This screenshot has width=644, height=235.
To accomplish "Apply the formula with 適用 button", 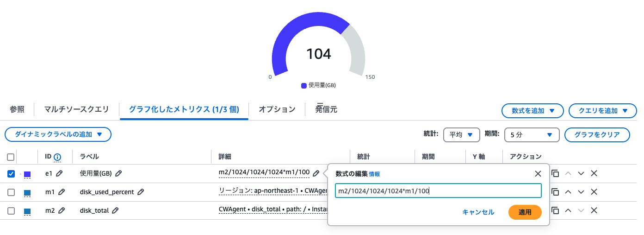I will pos(525,212).
